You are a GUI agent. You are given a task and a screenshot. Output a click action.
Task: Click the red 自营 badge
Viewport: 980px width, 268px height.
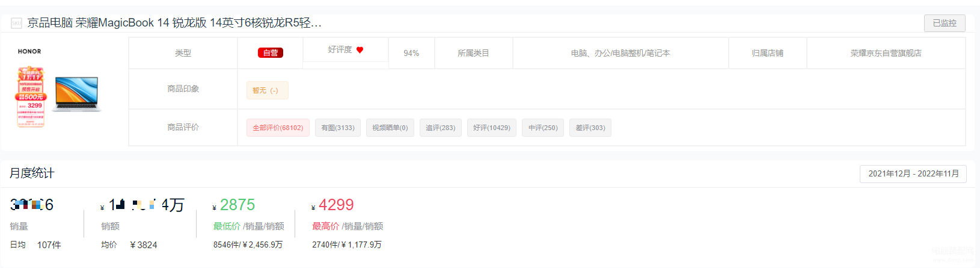coord(271,53)
